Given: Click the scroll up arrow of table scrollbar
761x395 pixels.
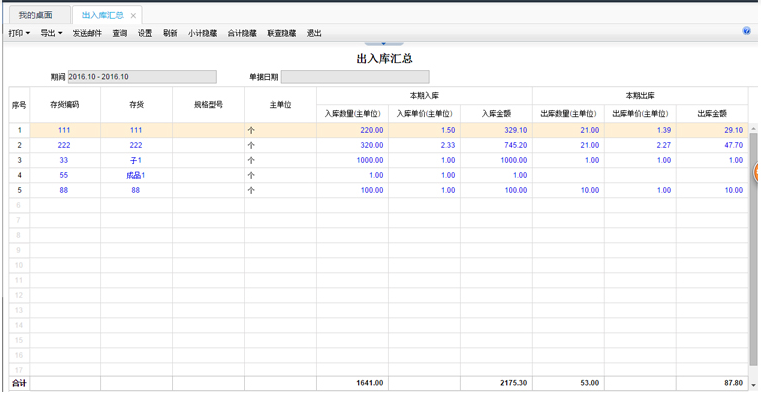Looking at the screenshot, I should (x=753, y=129).
